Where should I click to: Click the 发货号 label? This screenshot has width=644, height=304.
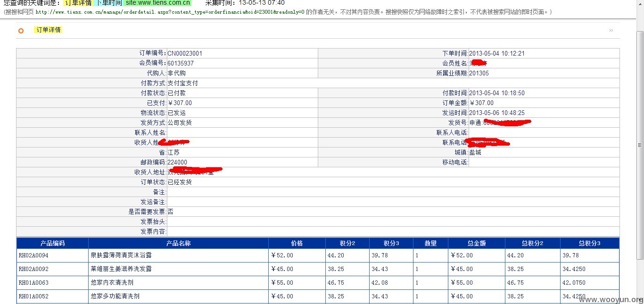point(458,123)
